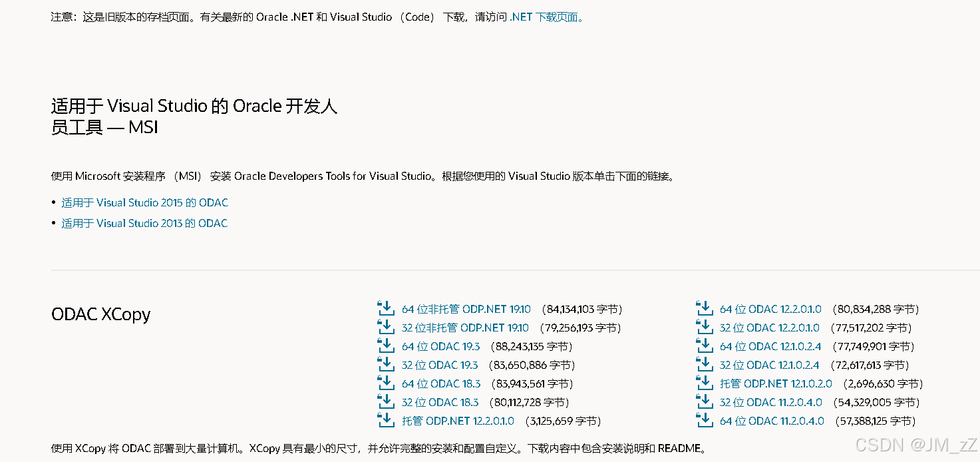Click download icon beside 托管 ODP.NET 12.2.0.1.0
The width and height of the screenshot is (980, 462).
pyautogui.click(x=386, y=420)
